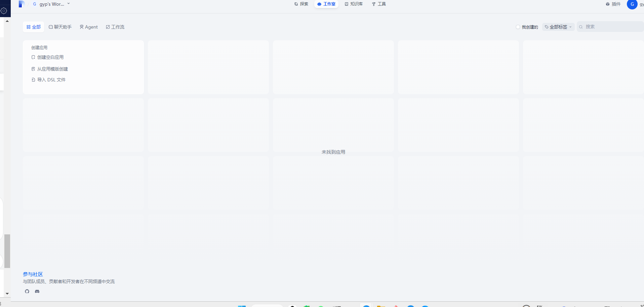The width and height of the screenshot is (644, 307).
Task: Open the 插件 plugins page
Action: point(613,4)
